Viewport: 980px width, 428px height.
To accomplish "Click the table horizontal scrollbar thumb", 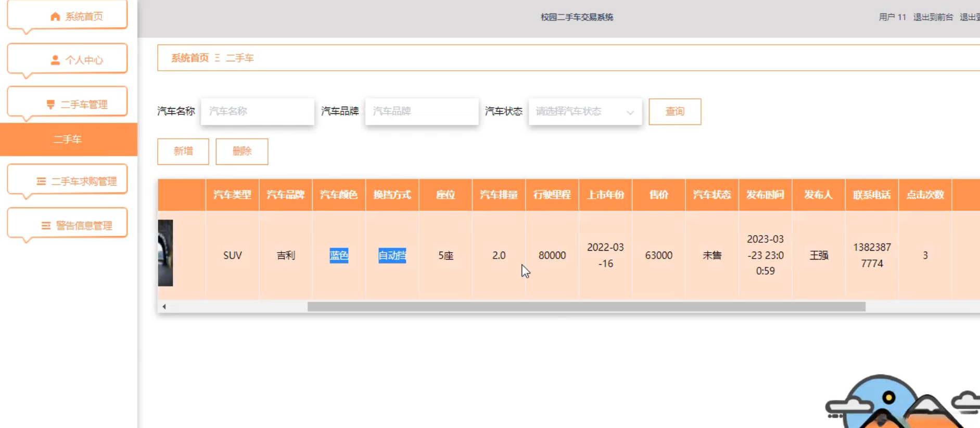I will (x=587, y=307).
